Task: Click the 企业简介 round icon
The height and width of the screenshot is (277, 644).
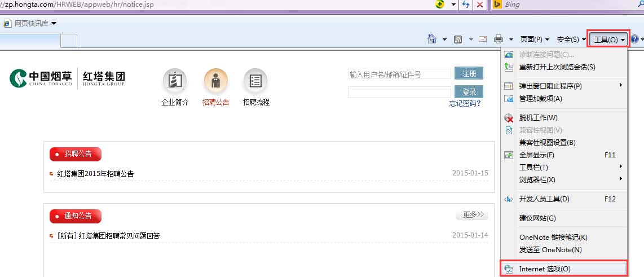Action: coord(175,81)
